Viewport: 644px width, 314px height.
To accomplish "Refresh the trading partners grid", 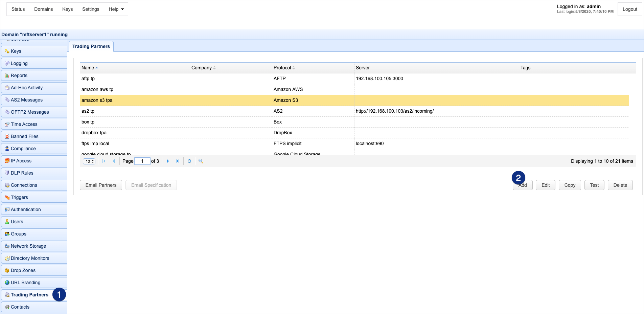I will point(189,161).
